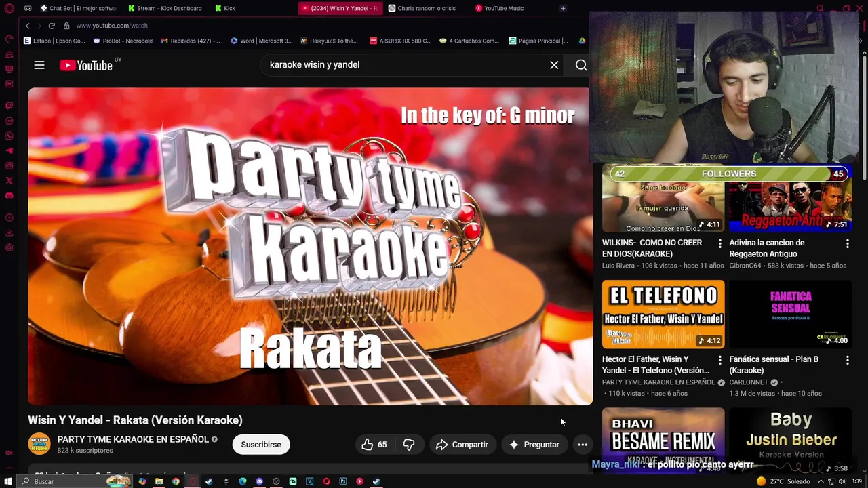This screenshot has width=868, height=488.
Task: Open Windows Start button
Action: click(8, 481)
